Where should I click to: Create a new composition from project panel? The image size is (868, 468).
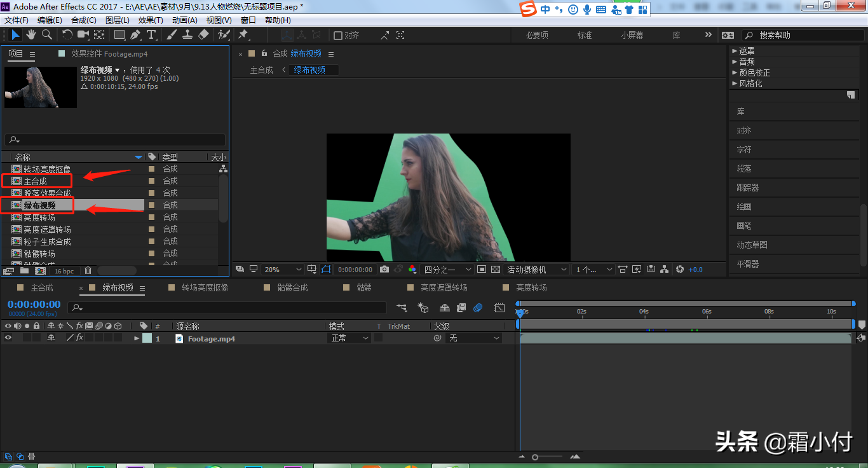click(40, 271)
